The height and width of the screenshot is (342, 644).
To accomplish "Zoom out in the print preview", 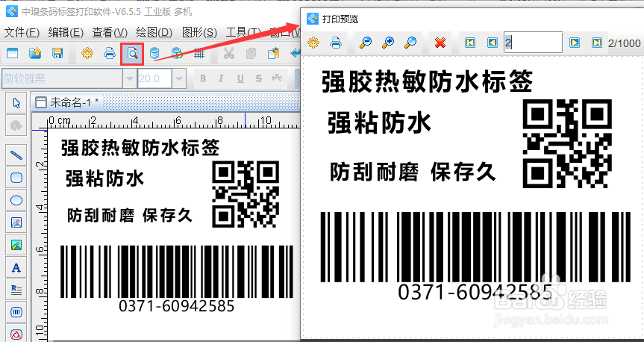I will click(365, 43).
